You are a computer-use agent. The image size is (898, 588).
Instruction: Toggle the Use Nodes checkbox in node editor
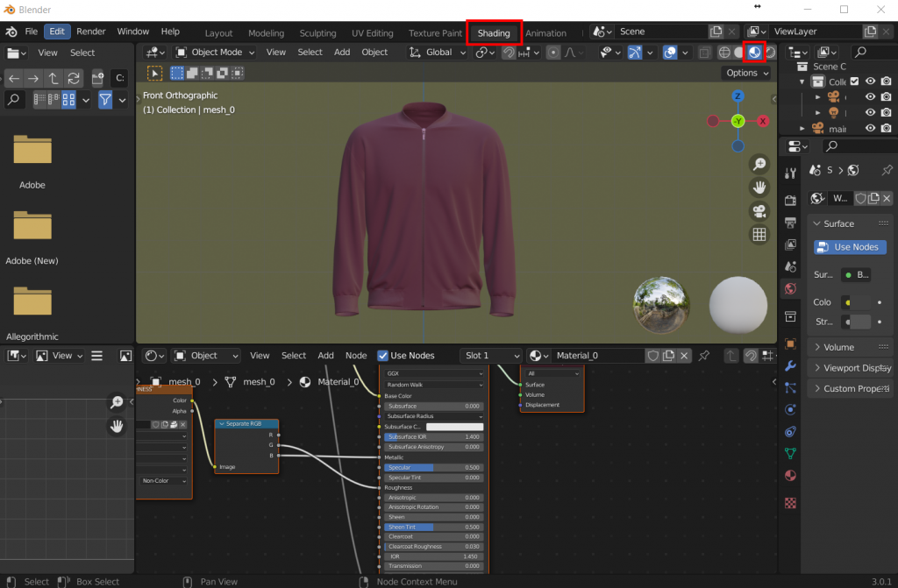383,356
